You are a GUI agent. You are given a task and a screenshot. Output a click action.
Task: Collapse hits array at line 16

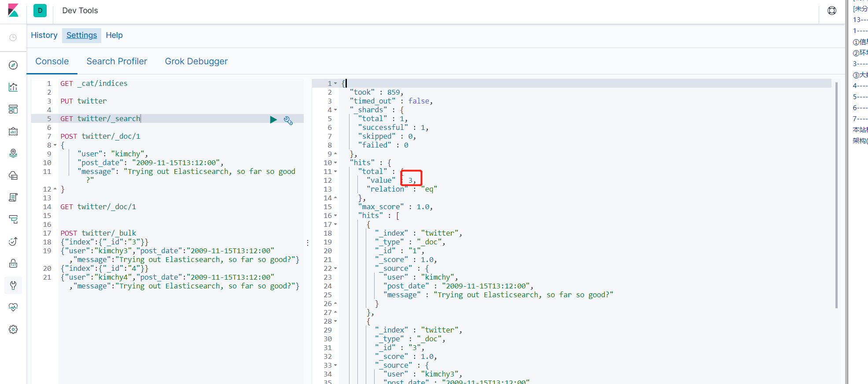(335, 215)
